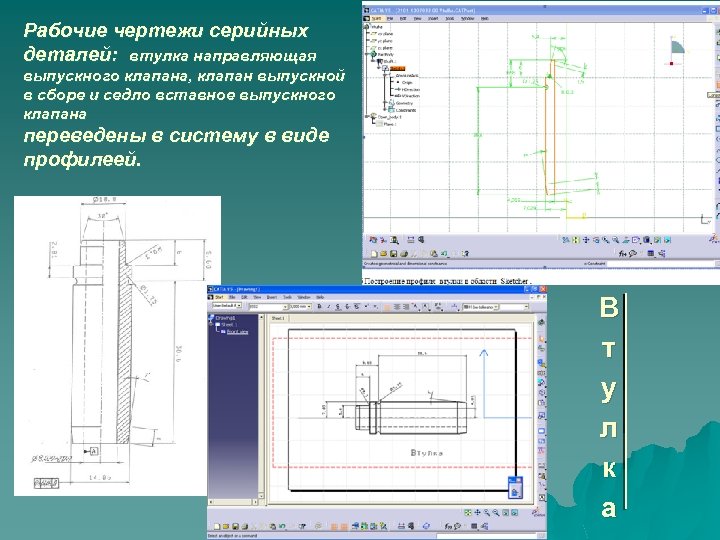
Task: Click command input field in Drawing status bar
Action: click(x=486, y=536)
